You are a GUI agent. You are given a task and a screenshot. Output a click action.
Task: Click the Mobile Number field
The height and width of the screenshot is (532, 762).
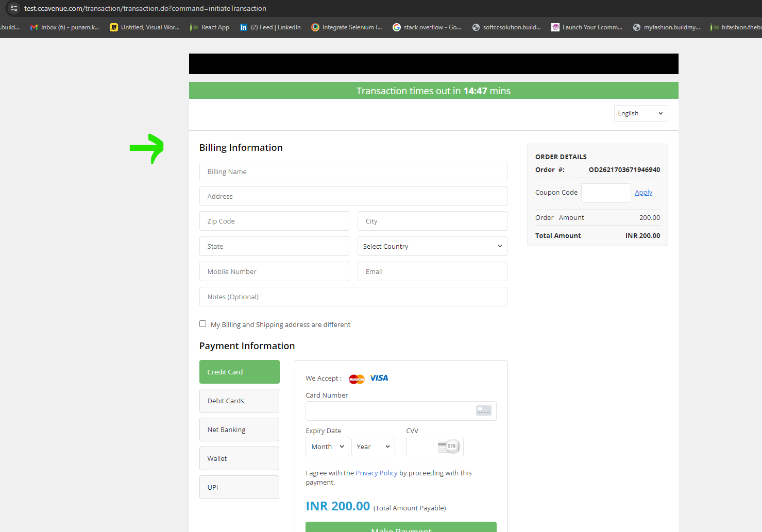[274, 271]
